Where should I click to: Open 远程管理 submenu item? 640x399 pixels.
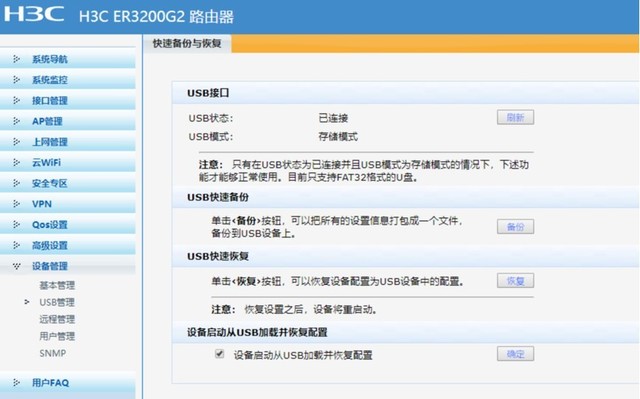(x=57, y=319)
